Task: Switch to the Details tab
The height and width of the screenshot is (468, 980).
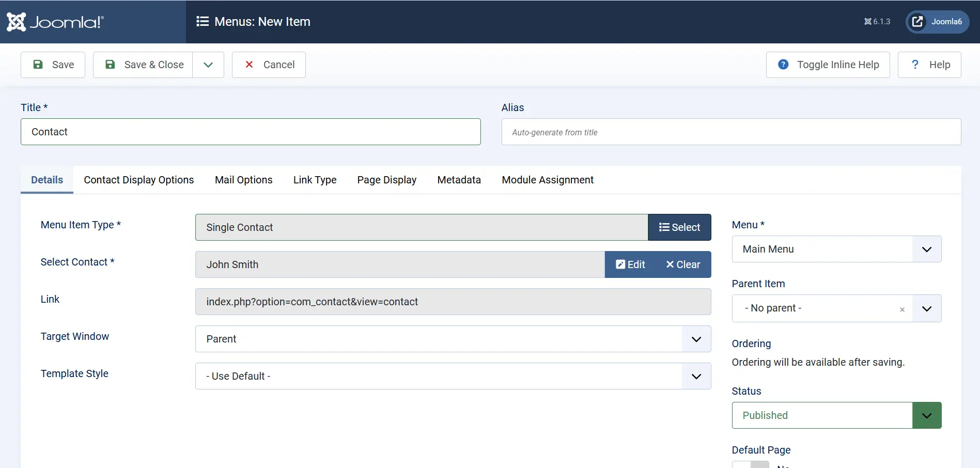Action: 47,180
